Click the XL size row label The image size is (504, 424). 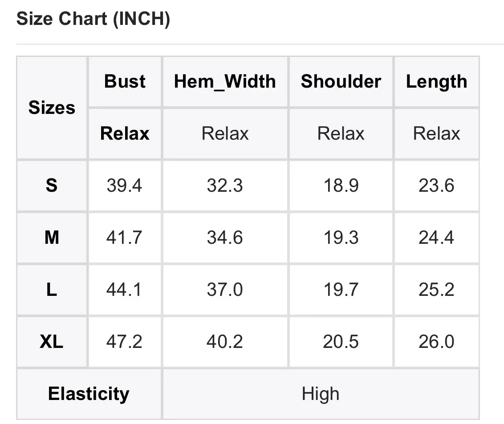52,342
